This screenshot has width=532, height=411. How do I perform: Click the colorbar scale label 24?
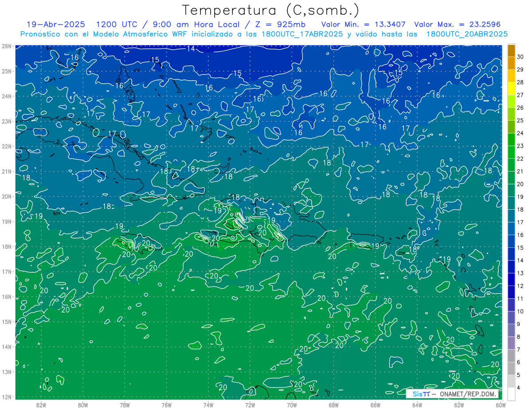tap(520, 133)
